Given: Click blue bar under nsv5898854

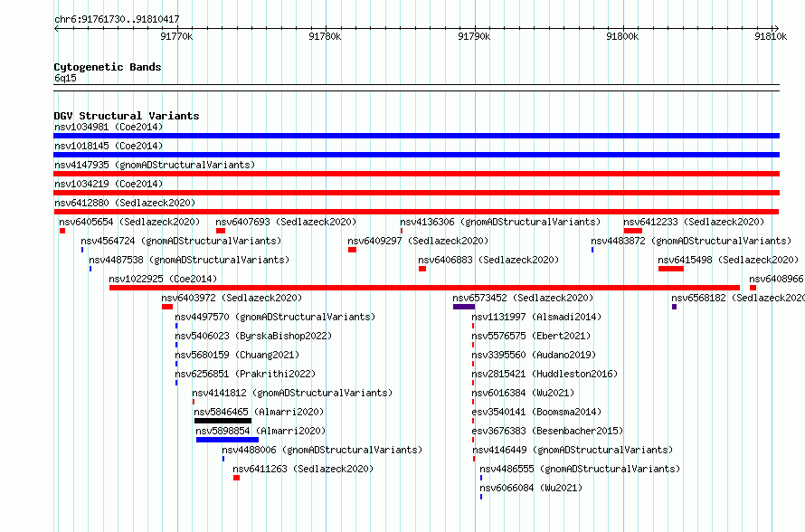Looking at the screenshot, I should pos(227,440).
